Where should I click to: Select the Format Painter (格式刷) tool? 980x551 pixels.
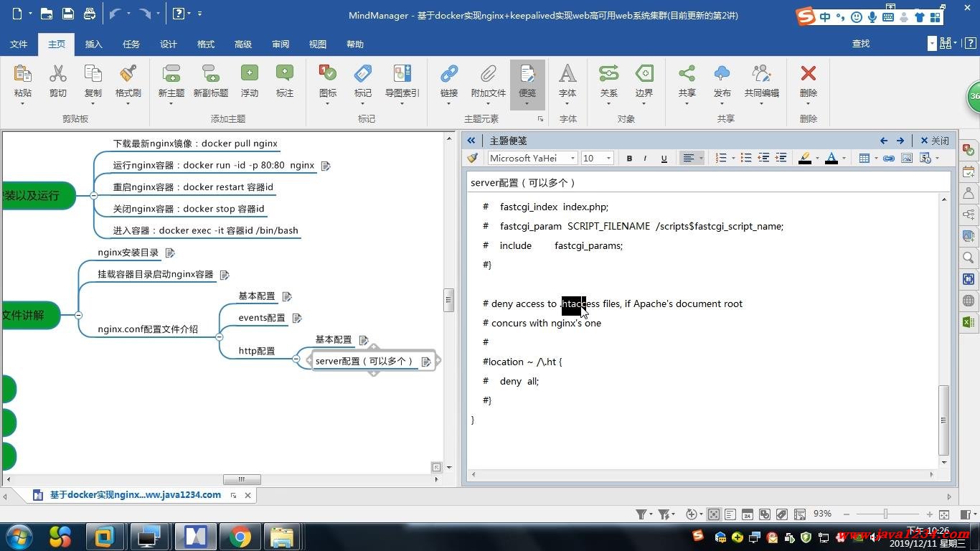click(128, 74)
